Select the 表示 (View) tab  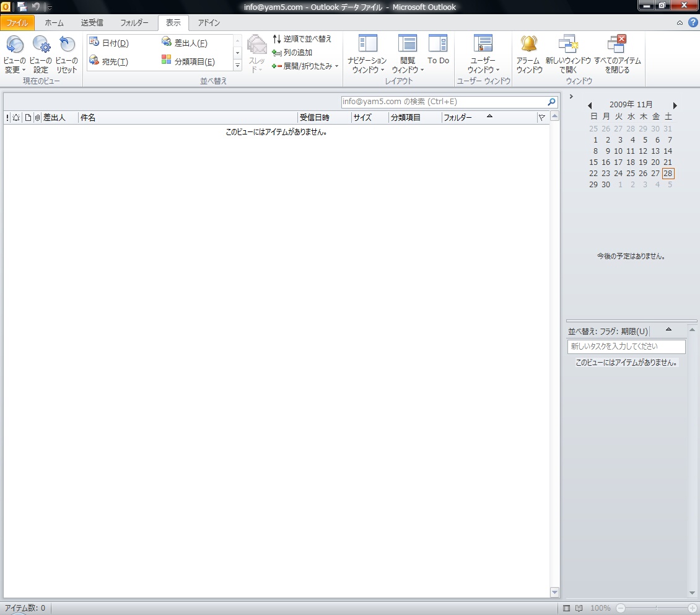tap(173, 23)
